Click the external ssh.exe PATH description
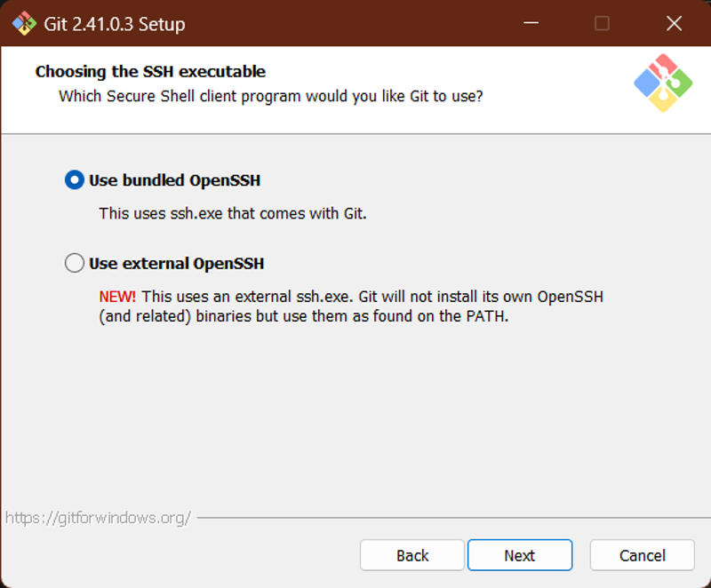 coord(351,306)
